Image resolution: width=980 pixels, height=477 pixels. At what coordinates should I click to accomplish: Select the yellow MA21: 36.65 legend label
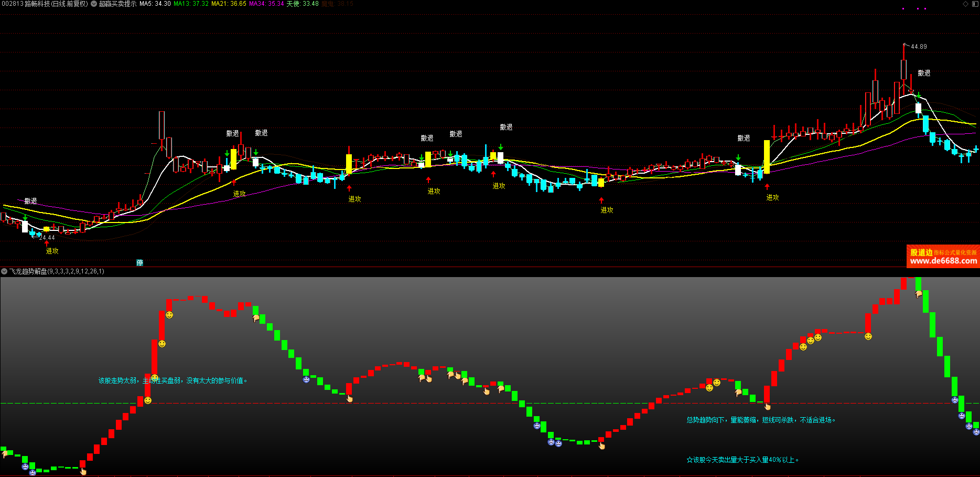pyautogui.click(x=229, y=4)
